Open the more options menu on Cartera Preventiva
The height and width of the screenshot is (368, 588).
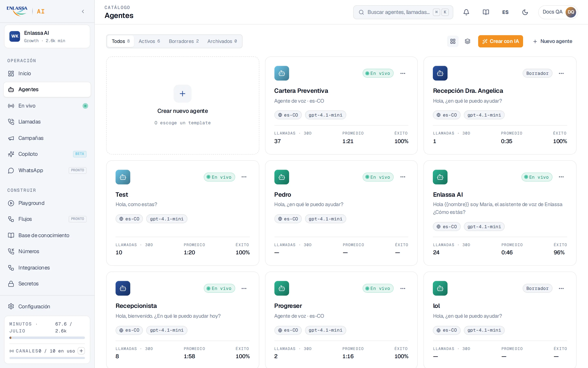point(403,73)
